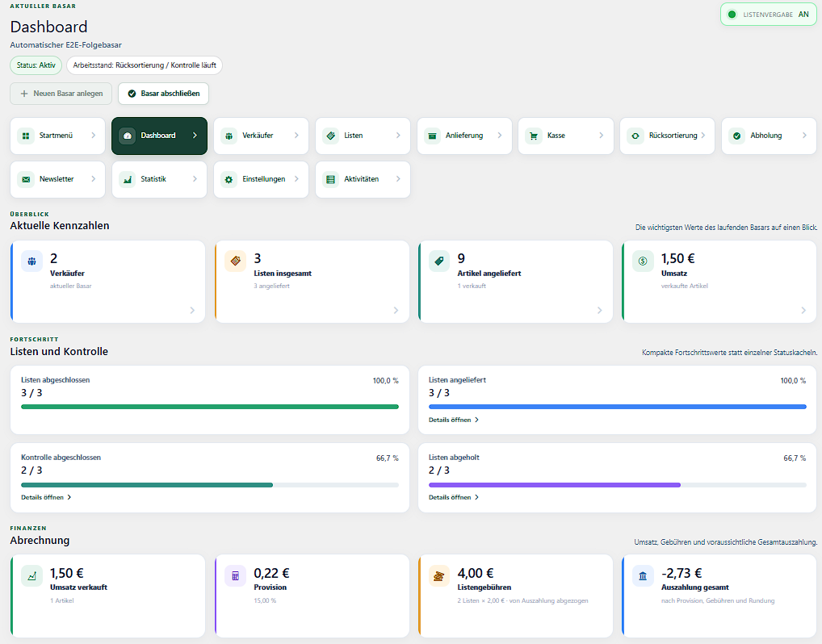Open details under 'Listen angeliefert'
Viewport: 822px width, 644px height.
[x=454, y=420]
